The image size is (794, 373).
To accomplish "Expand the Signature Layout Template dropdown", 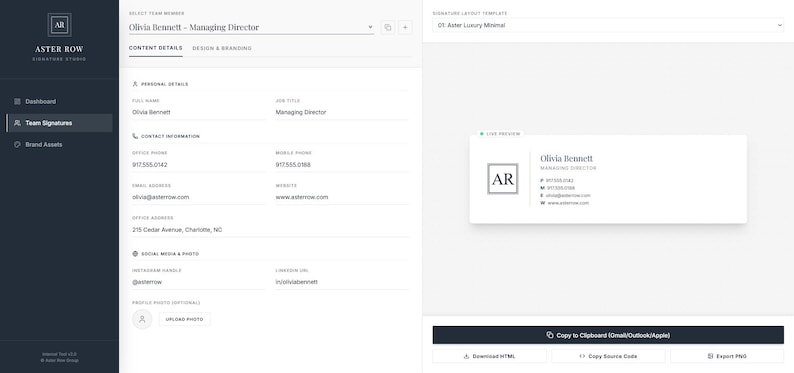I will (608, 25).
